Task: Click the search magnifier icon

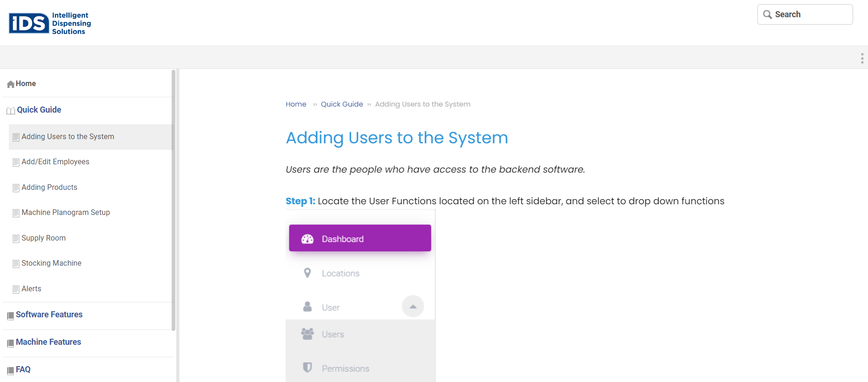Action: (x=768, y=14)
